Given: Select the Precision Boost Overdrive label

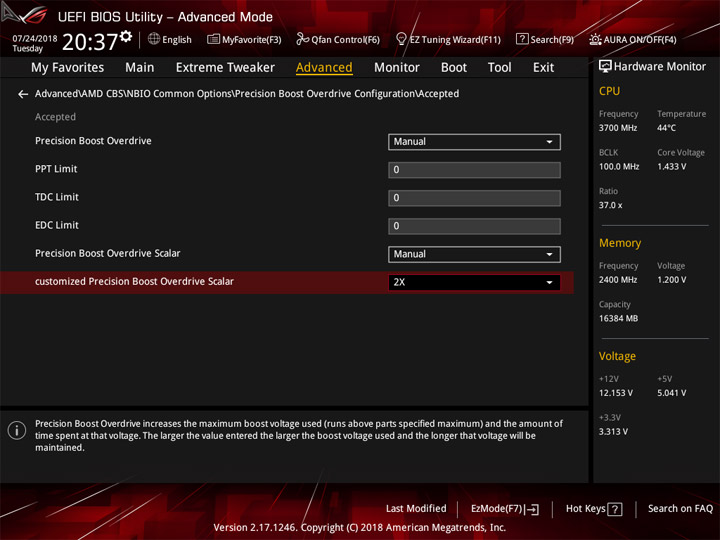Looking at the screenshot, I should tap(93, 141).
